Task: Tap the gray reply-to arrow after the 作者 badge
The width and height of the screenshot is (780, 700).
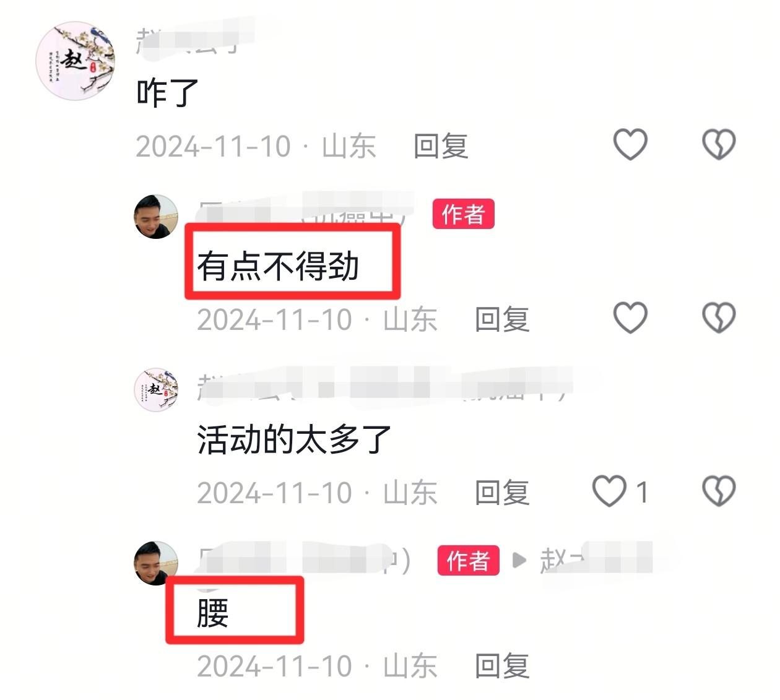Action: [x=519, y=561]
